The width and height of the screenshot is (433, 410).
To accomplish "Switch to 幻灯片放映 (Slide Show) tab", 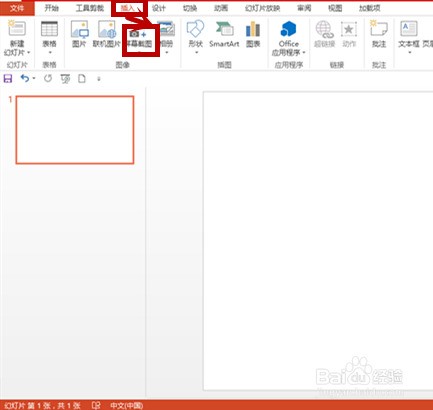I will 262,8.
